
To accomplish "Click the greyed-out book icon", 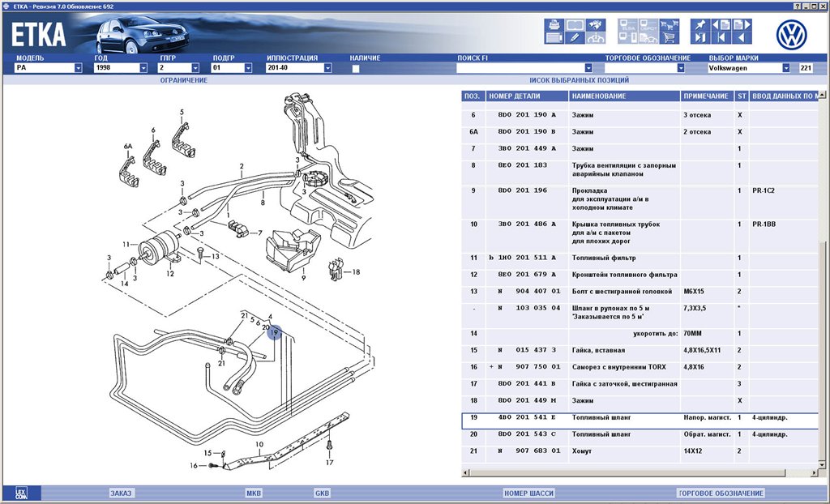I will (575, 25).
